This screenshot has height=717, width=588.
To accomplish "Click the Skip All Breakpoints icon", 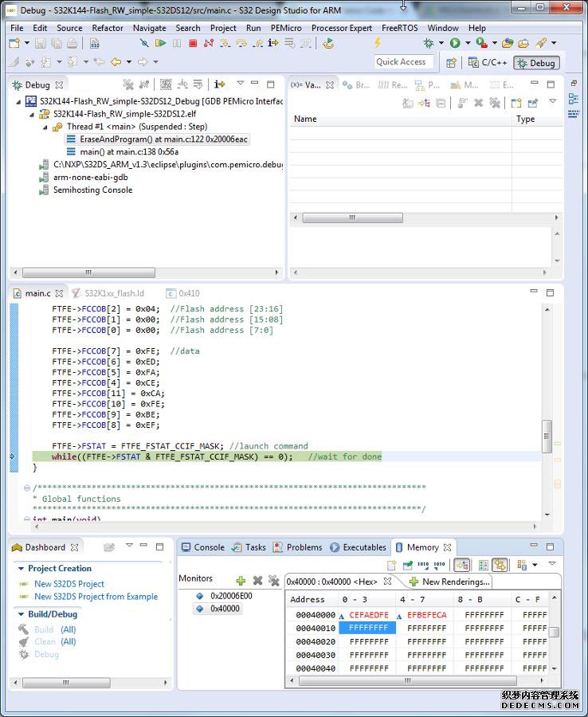I will (144, 44).
